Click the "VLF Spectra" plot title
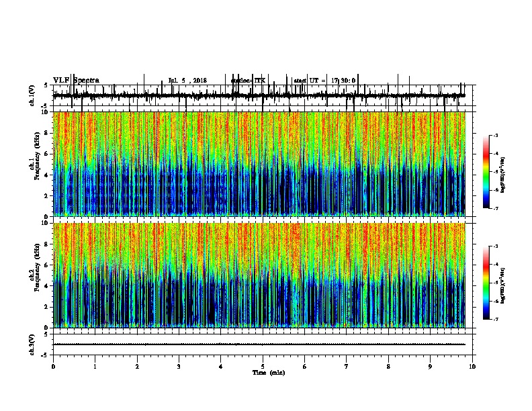The height and width of the screenshot is (411, 532). [76, 81]
